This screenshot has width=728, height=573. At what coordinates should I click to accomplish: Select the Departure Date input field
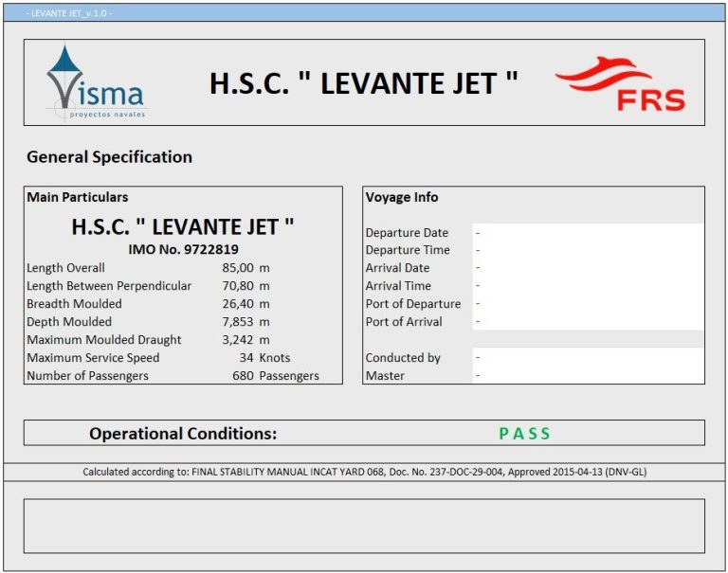588,232
